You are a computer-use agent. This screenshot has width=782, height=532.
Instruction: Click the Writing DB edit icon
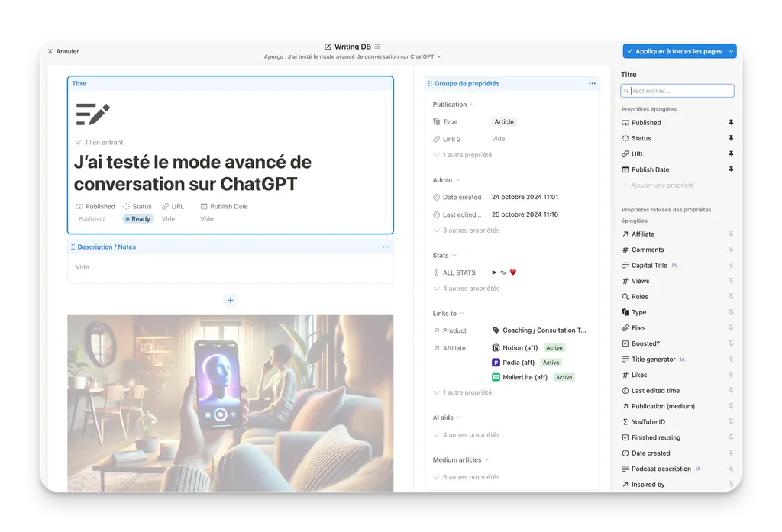coord(328,47)
